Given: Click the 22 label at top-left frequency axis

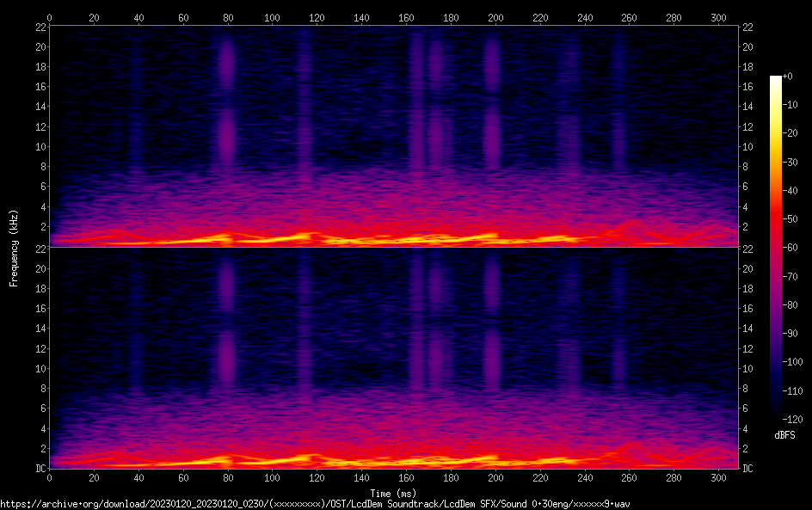Looking at the screenshot, I should click(39, 28).
